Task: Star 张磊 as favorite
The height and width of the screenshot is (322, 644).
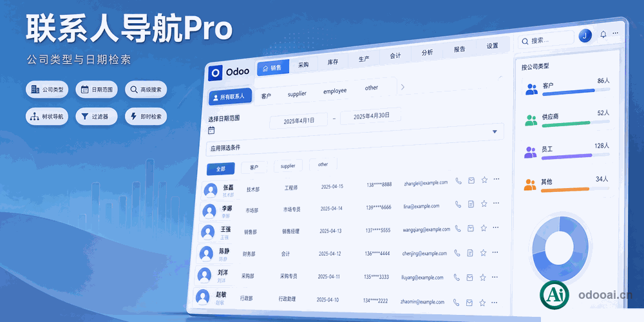Action: click(484, 180)
